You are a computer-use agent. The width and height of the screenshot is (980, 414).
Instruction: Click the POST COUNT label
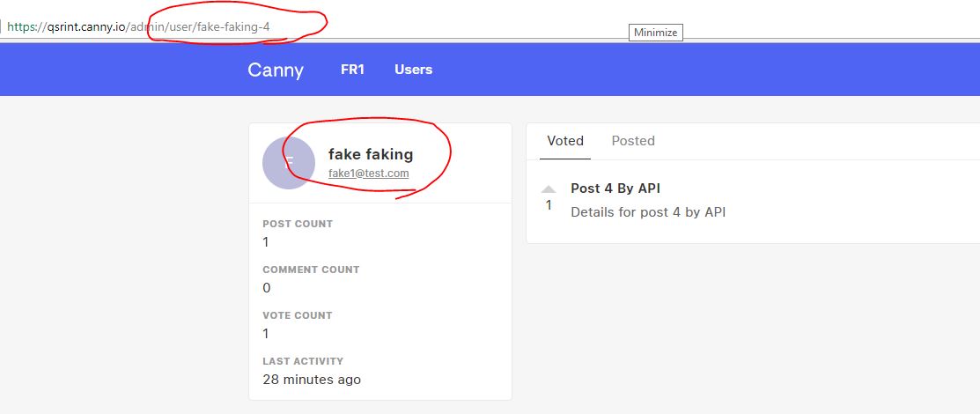(298, 224)
